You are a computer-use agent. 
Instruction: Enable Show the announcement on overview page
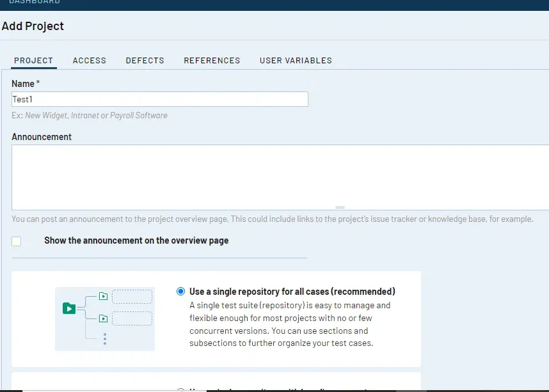[x=16, y=241]
